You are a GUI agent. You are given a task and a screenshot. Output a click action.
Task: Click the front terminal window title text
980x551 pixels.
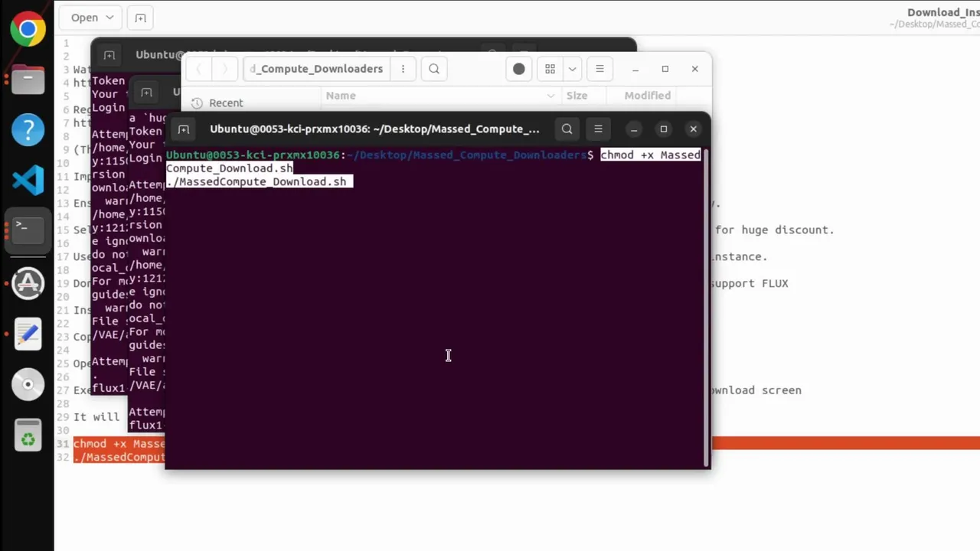pos(374,129)
